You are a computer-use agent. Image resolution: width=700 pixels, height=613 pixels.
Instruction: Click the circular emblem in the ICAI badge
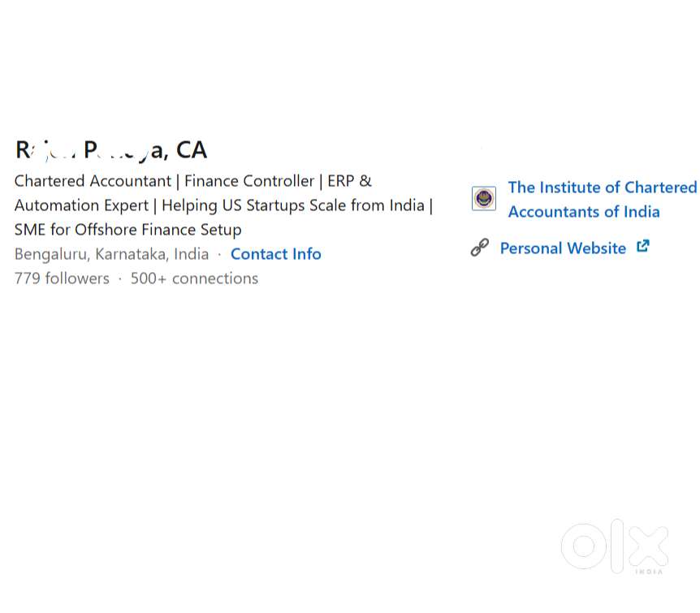coord(483,198)
